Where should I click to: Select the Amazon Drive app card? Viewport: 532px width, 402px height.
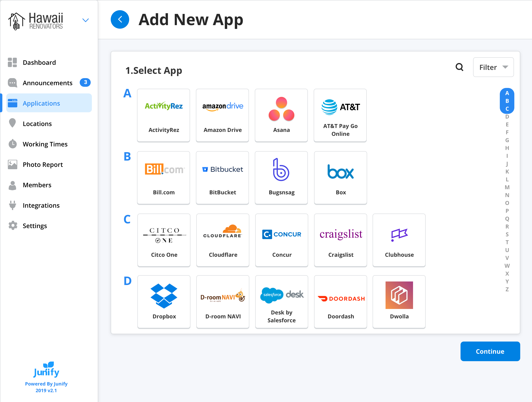coord(222,115)
